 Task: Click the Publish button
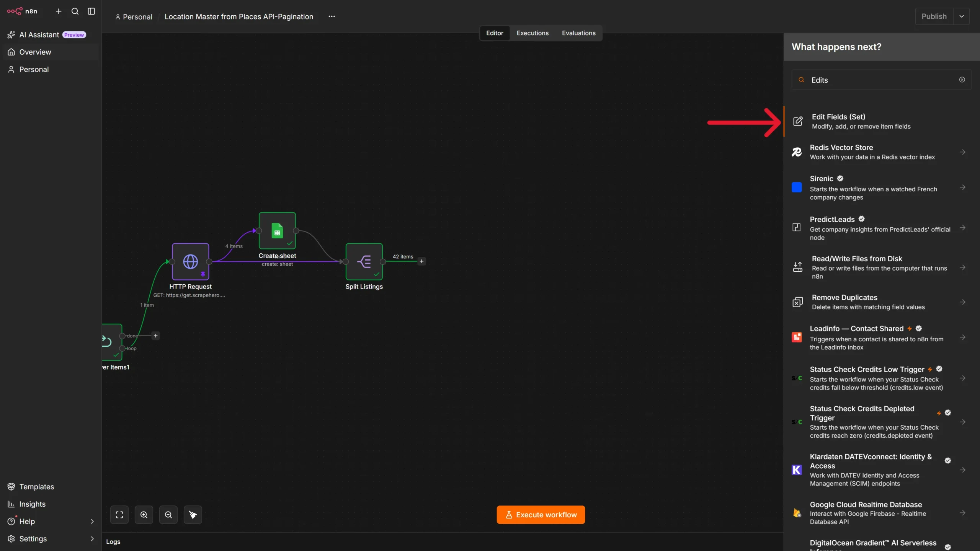tap(934, 16)
